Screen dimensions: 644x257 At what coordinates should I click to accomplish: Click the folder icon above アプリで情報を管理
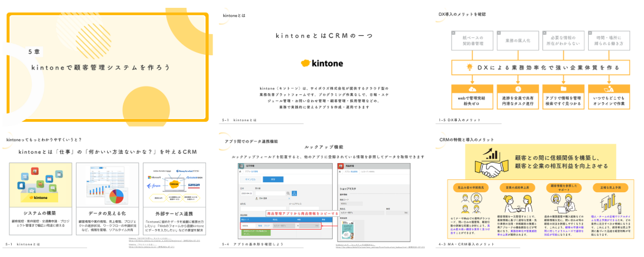coord(563,89)
